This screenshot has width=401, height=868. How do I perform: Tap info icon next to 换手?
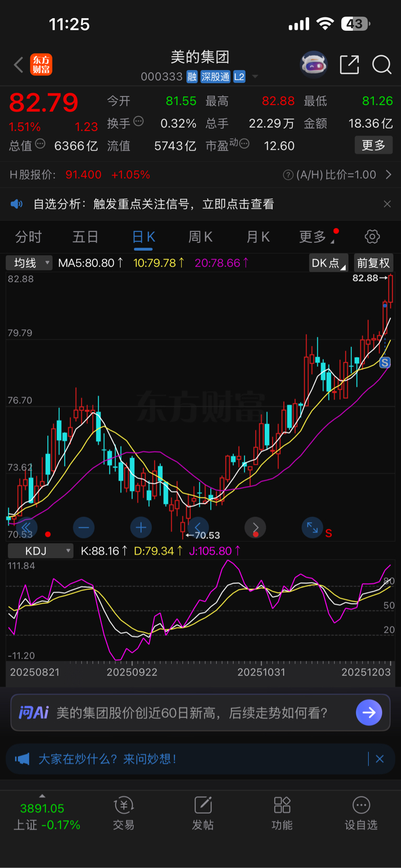[138, 122]
